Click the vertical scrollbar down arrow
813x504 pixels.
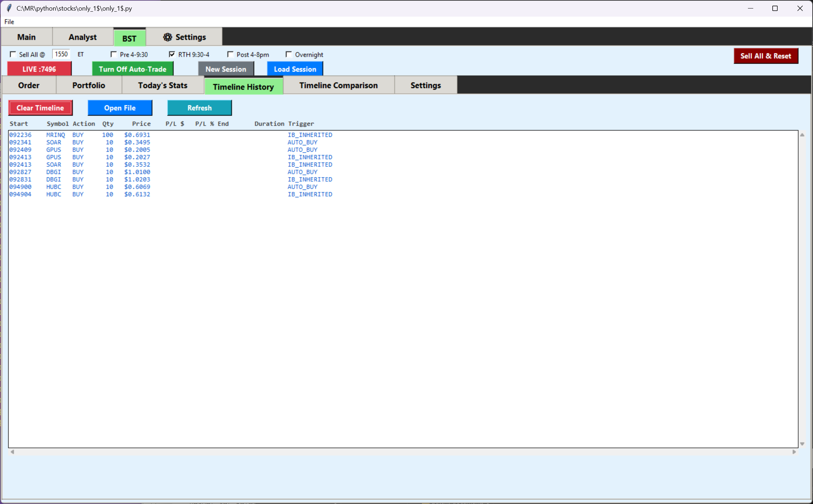pyautogui.click(x=802, y=444)
